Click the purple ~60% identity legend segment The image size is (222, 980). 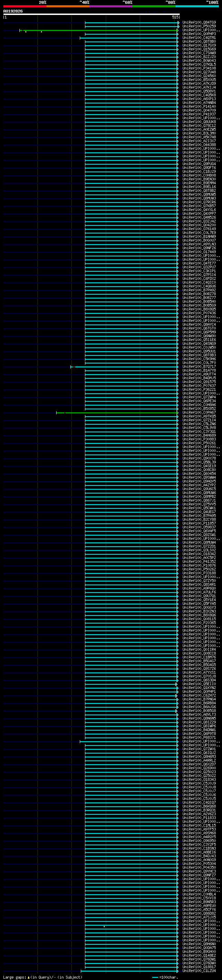tap(111, 6)
